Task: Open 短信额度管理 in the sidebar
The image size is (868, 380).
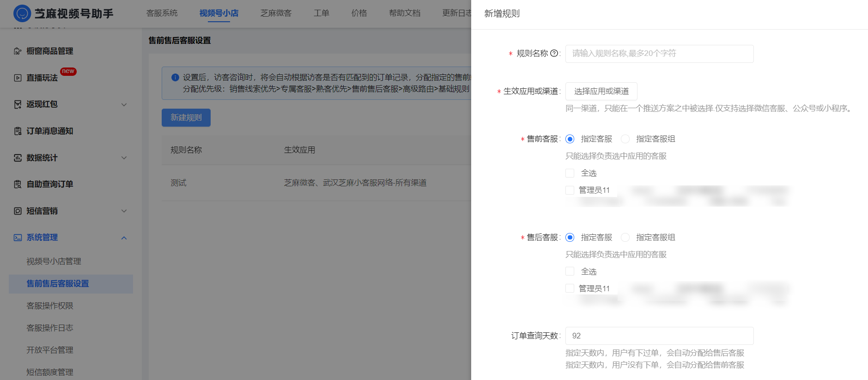Action: (x=50, y=373)
